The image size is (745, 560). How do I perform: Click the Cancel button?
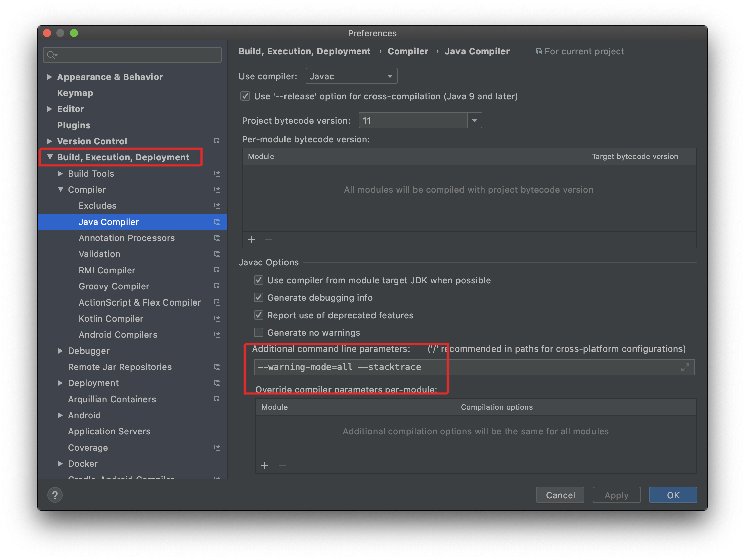(560, 495)
